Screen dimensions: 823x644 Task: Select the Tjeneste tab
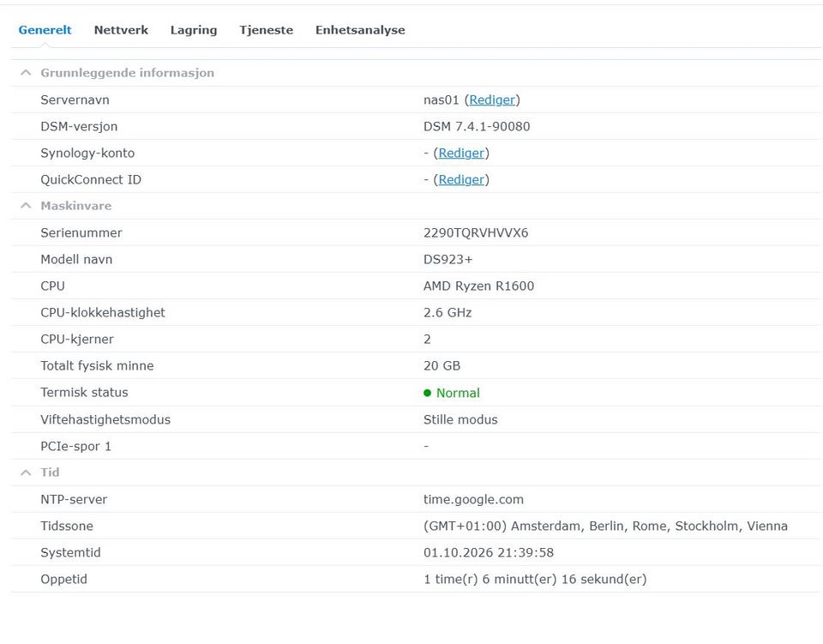[x=266, y=30]
